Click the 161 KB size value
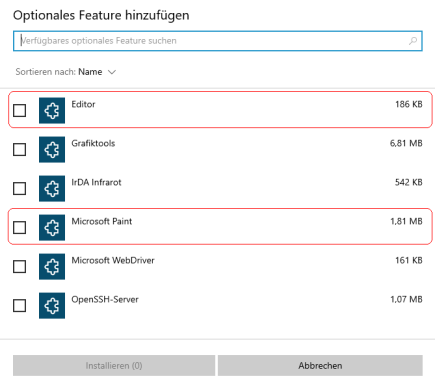 coord(409,260)
